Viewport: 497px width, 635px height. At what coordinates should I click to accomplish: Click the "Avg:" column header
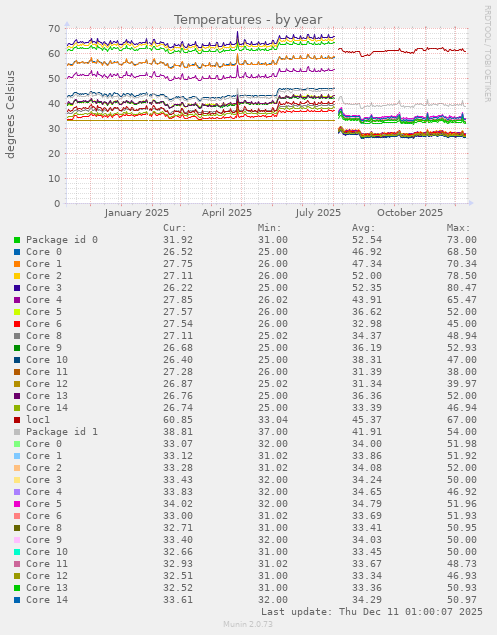tap(364, 228)
